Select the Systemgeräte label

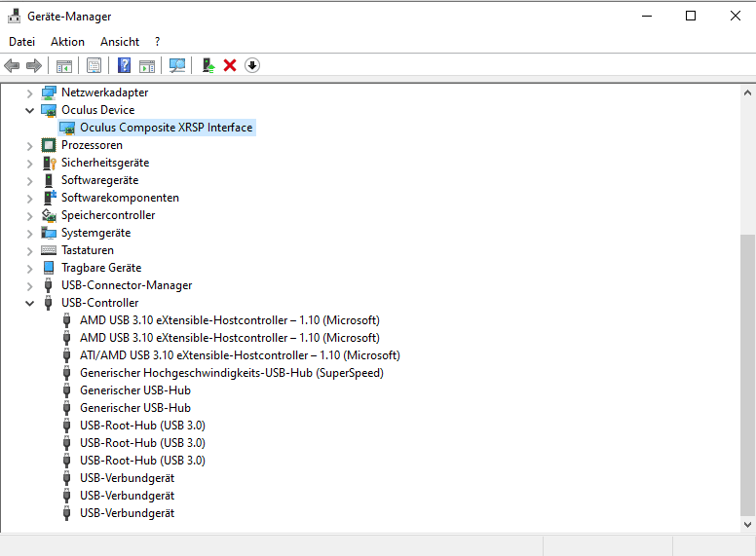click(x=95, y=233)
